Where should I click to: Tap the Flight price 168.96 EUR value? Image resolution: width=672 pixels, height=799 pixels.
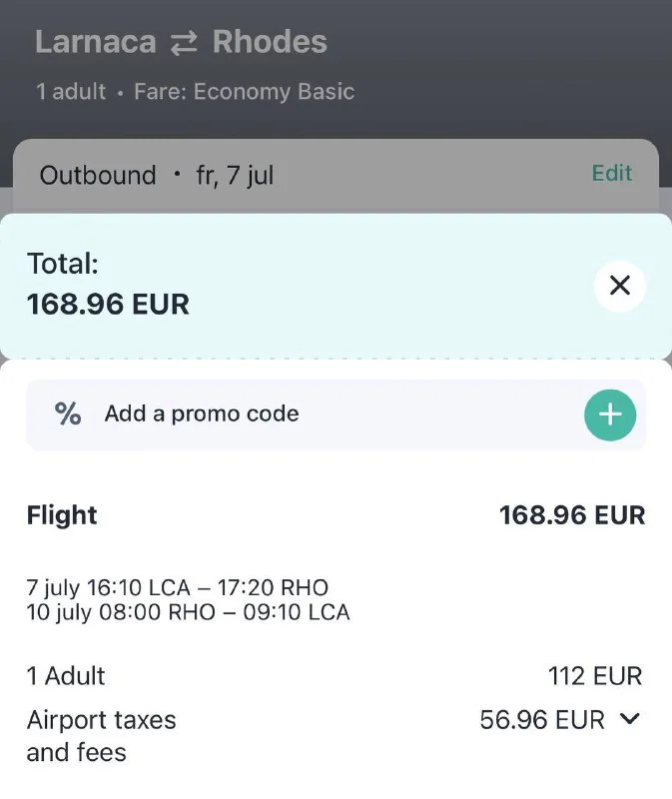[x=572, y=515]
